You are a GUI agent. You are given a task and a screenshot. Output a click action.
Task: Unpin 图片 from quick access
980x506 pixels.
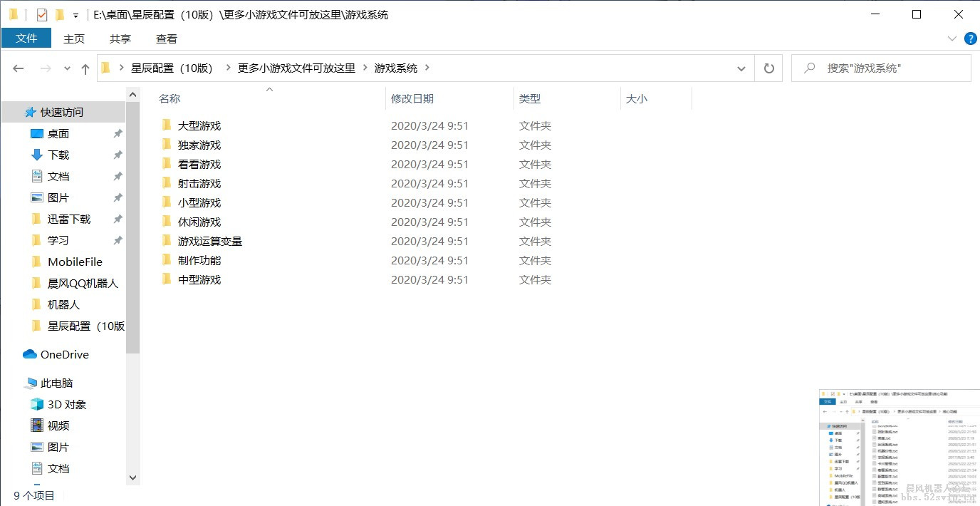pos(118,197)
